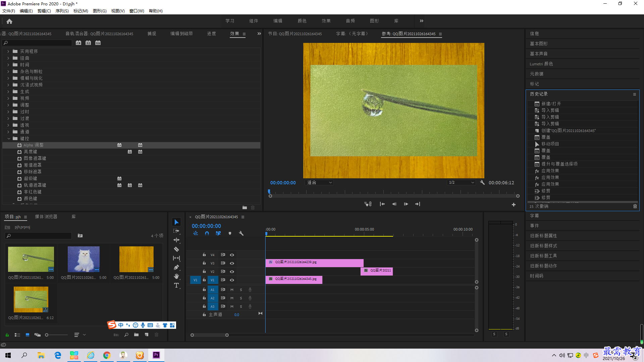Switch project panel to icon view
This screenshot has height=362, width=644.
pos(28,335)
